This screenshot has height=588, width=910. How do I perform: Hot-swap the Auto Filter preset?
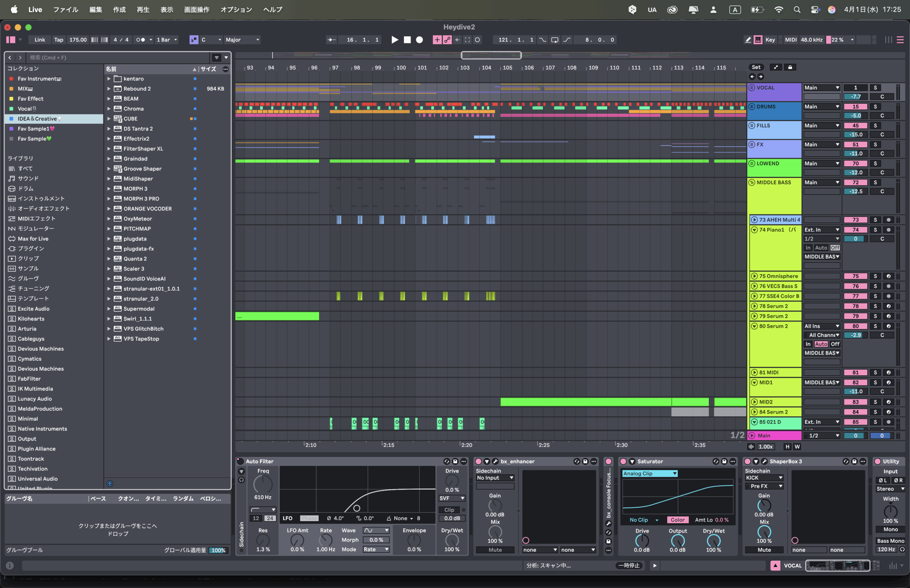pyautogui.click(x=446, y=462)
